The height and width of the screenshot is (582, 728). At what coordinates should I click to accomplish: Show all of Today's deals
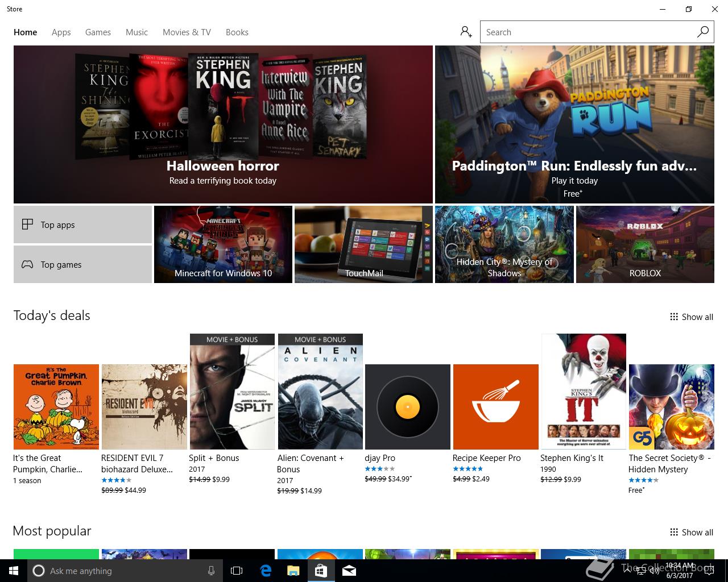click(692, 317)
